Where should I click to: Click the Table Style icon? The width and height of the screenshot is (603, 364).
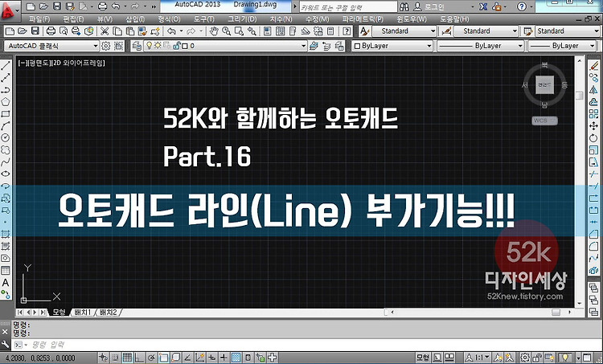[528, 31]
